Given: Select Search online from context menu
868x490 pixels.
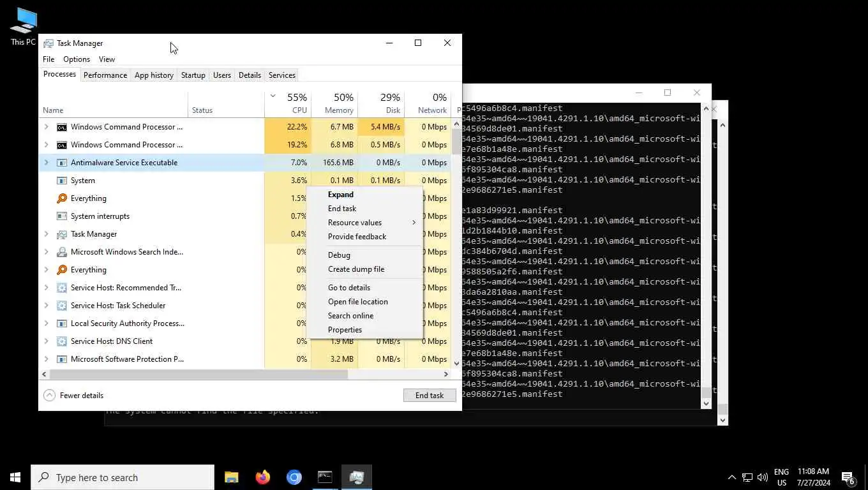Looking at the screenshot, I should 364,316.
